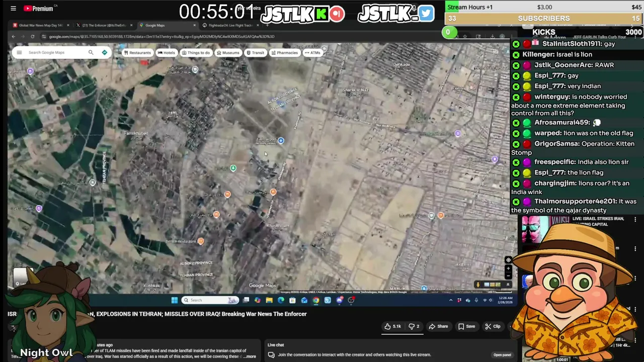This screenshot has height=362, width=644.
Task: Click the browser back arrow
Action: [14, 36]
